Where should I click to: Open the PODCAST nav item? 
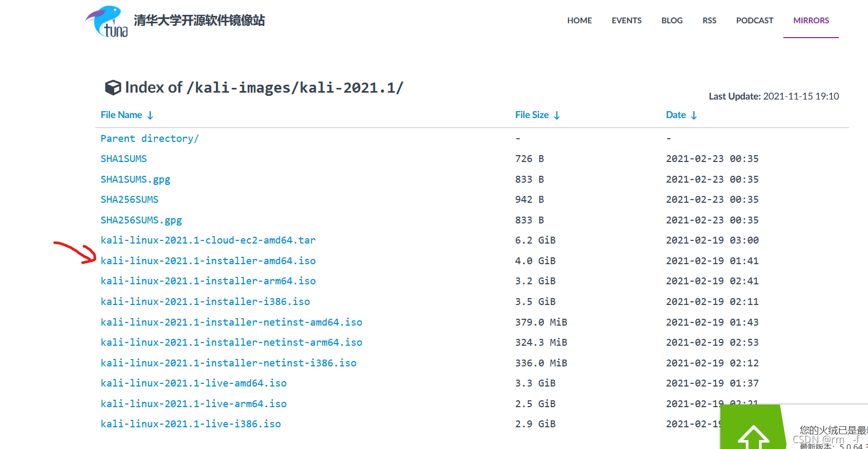click(x=755, y=21)
